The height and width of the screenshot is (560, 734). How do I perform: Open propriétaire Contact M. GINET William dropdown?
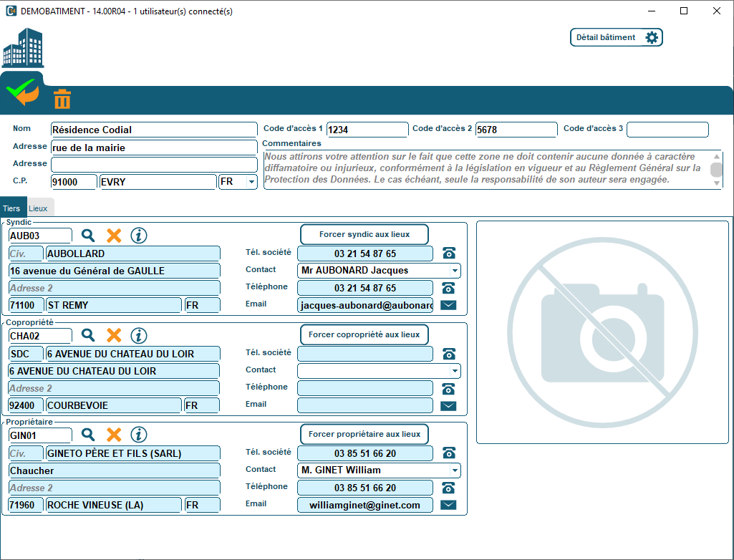click(x=455, y=470)
